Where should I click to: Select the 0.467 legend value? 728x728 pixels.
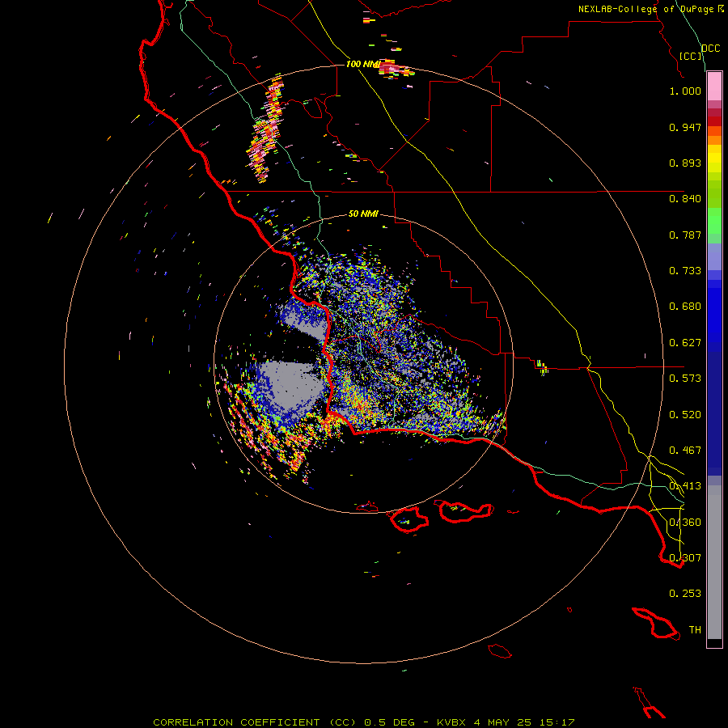[x=685, y=451]
